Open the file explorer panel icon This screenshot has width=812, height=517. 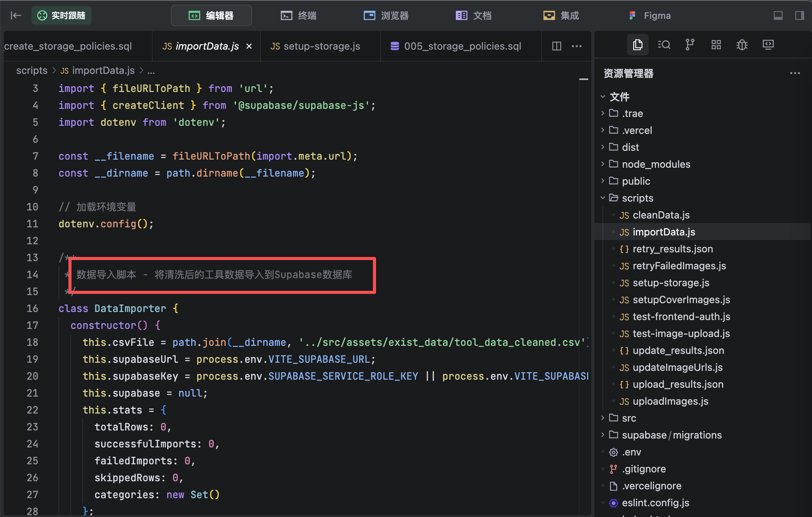[x=637, y=45]
